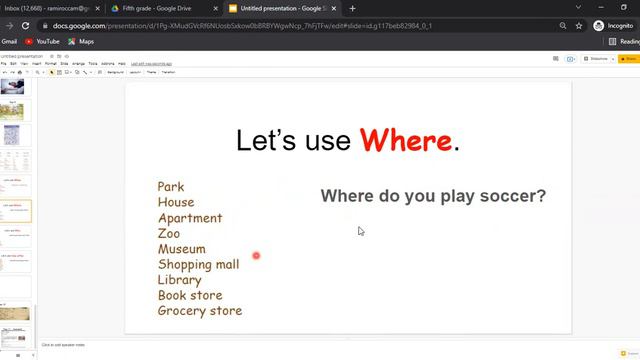640x360 pixels.
Task: Open the Arrange menu
Action: coord(78,64)
